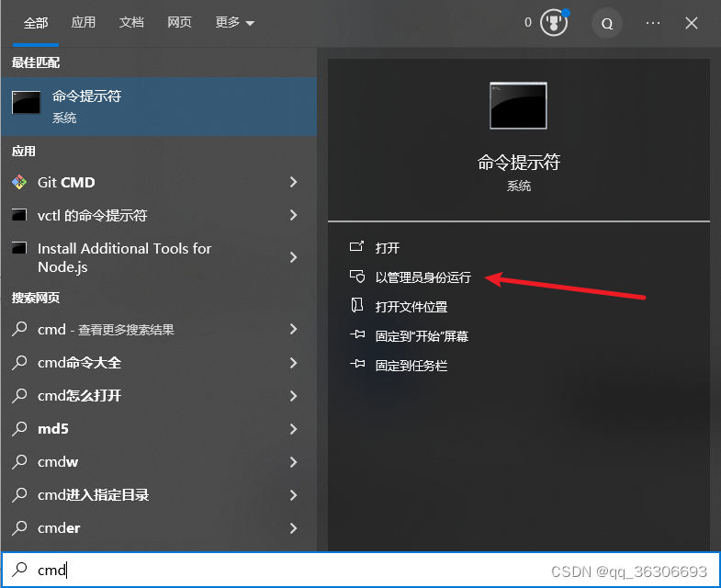Click the pin icon beside 固定到"开始"屏幕
The width and height of the screenshot is (721, 588).
357,334
